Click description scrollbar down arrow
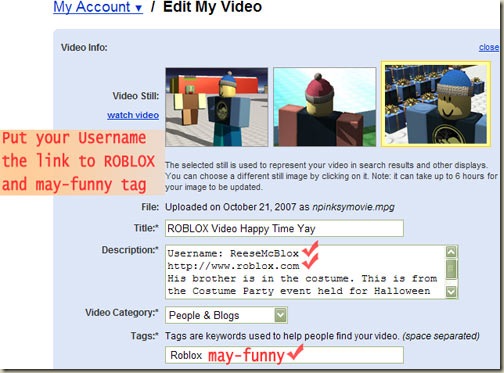 point(451,292)
